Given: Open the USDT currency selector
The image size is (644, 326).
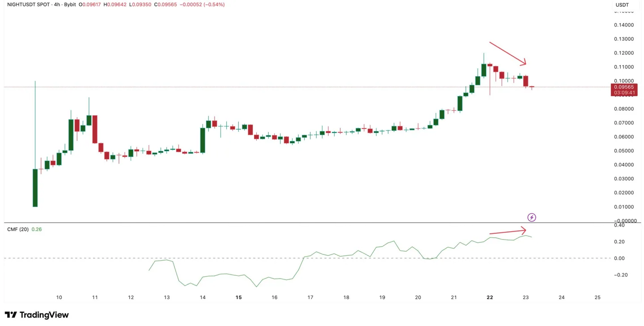Looking at the screenshot, I should pos(622,5).
